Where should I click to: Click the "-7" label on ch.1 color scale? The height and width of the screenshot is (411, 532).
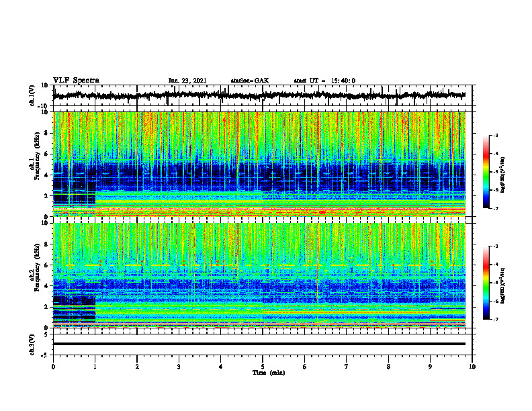pos(495,208)
